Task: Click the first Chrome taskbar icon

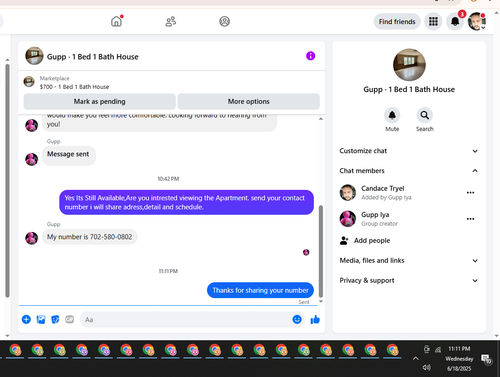Action: point(15,350)
